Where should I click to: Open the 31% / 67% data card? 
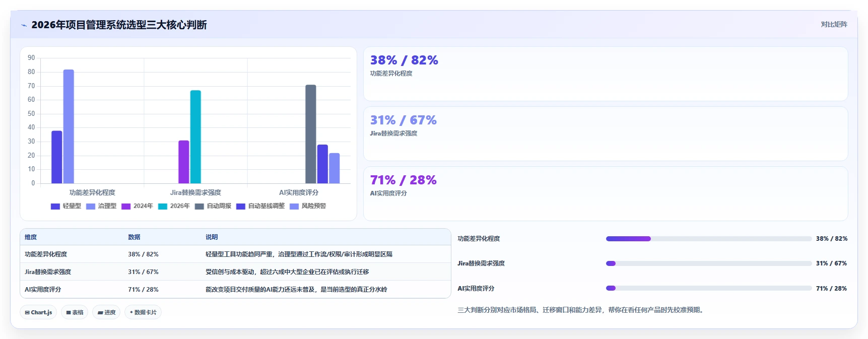click(x=606, y=134)
